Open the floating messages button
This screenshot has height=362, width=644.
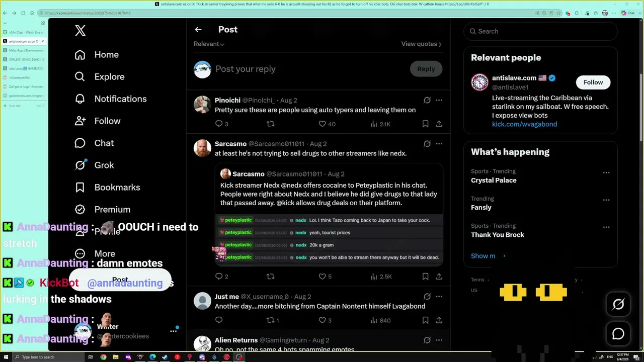pyautogui.click(x=618, y=334)
